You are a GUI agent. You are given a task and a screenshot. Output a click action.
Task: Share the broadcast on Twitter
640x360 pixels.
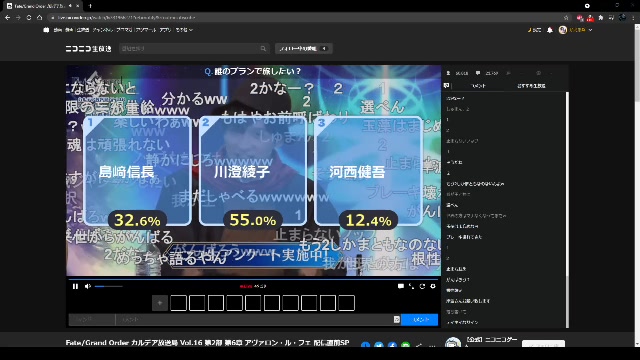(x=379, y=345)
